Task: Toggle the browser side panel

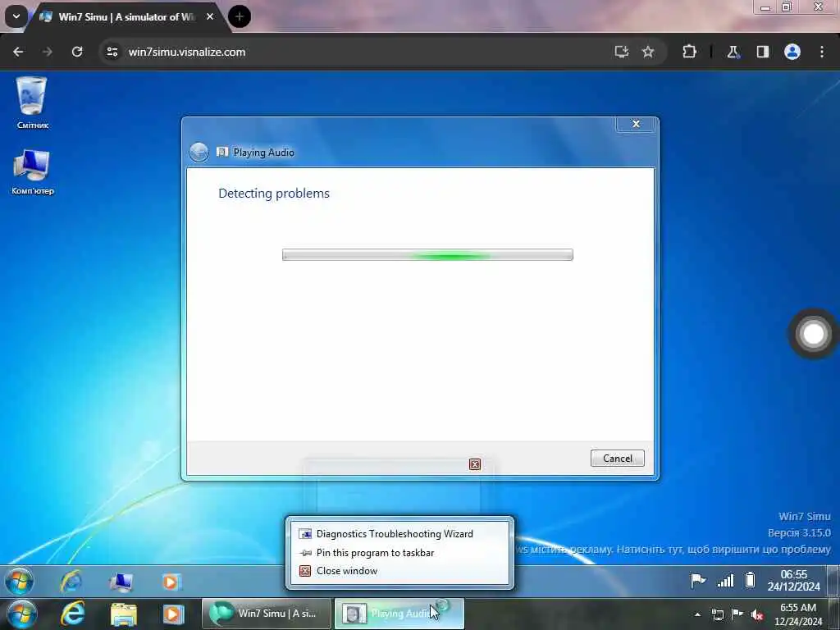Action: click(x=763, y=52)
